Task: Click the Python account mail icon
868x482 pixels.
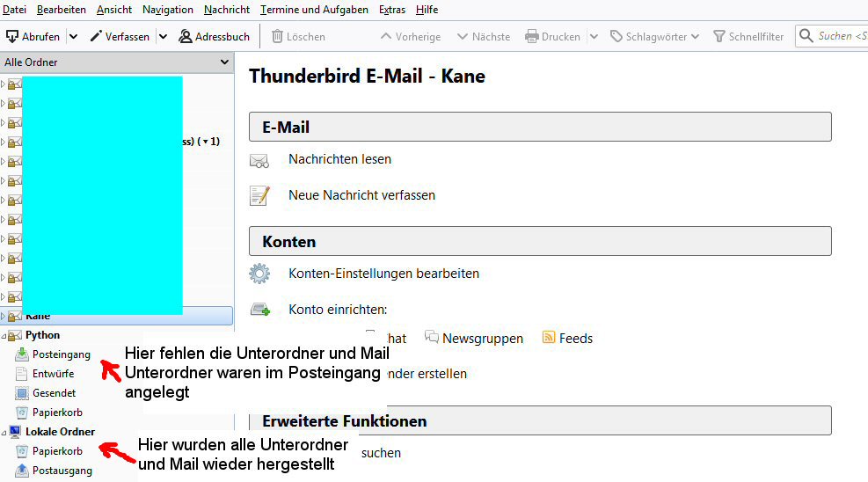Action: click(x=15, y=335)
